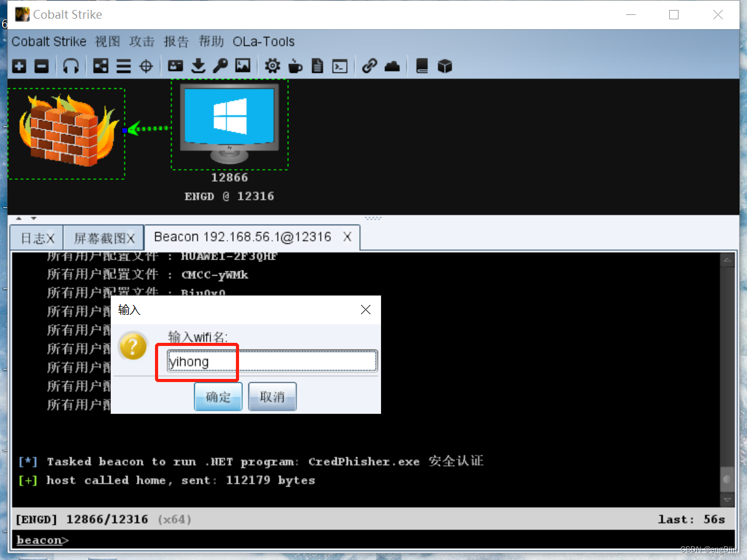
Task: Show the targets crosshair view icon
Action: coord(146,66)
